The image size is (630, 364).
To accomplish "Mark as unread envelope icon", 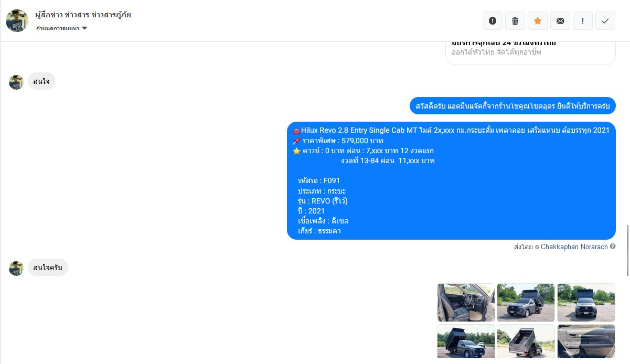I will 560,21.
